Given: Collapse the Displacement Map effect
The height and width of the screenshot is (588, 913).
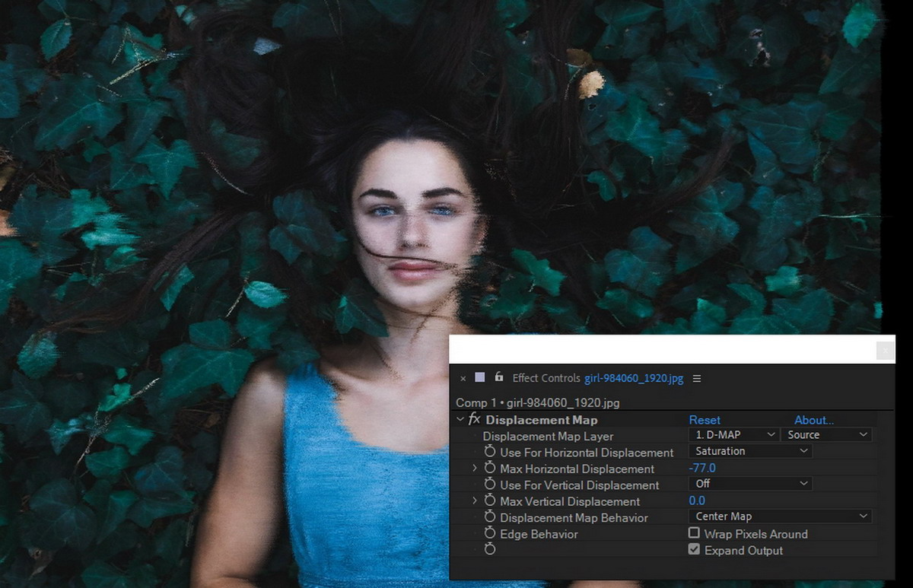Looking at the screenshot, I should point(460,420).
